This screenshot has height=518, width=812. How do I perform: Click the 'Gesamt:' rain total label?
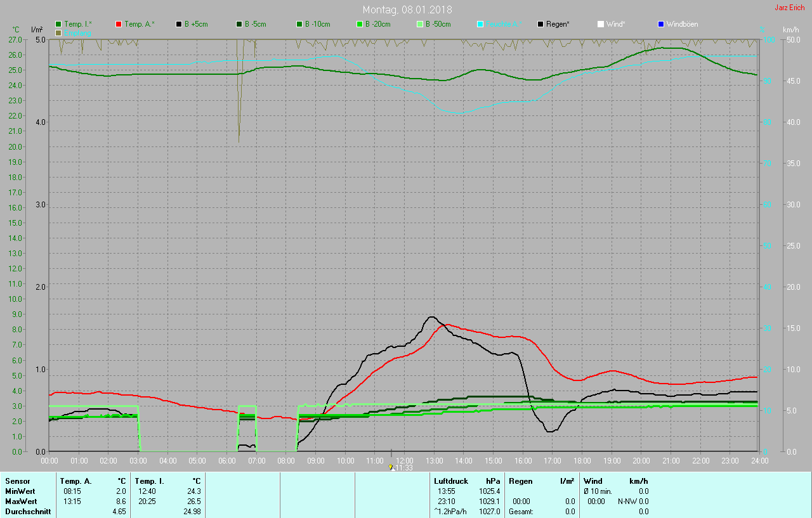click(521, 512)
